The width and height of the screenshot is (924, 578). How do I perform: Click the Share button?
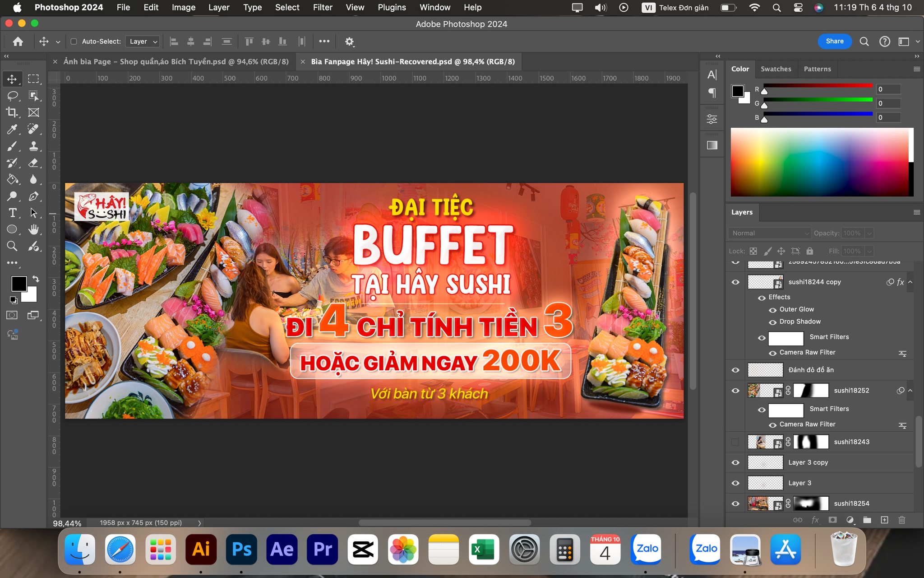pos(835,41)
